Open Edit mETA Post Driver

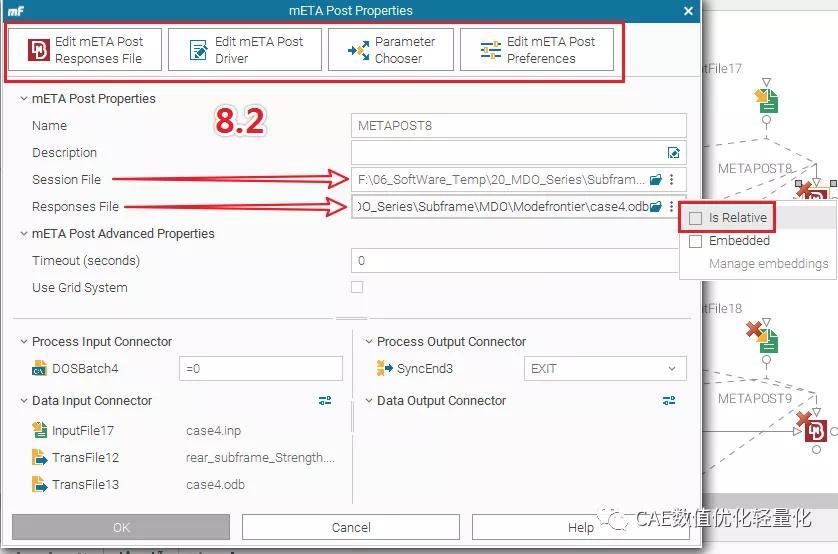pos(245,50)
